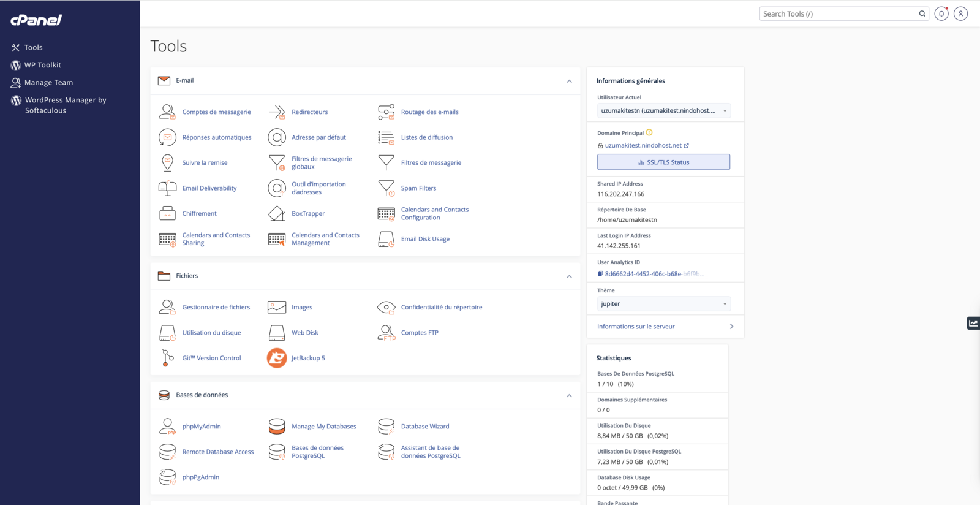Open the Chiffrement icon
The image size is (980, 505).
point(167,213)
